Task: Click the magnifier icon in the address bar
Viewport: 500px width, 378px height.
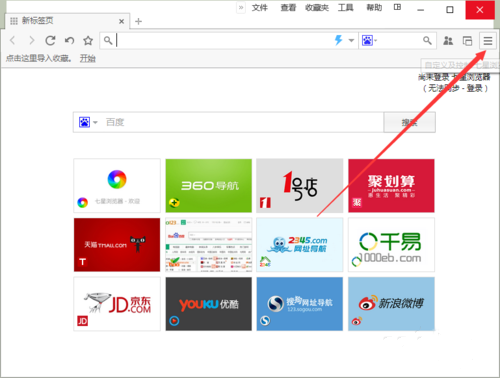Action: pos(108,41)
